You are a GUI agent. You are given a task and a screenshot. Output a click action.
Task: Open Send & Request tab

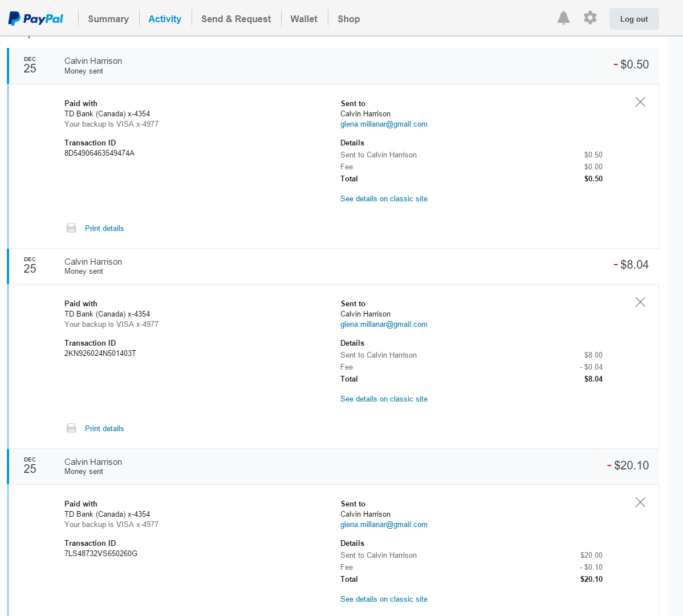coord(236,19)
